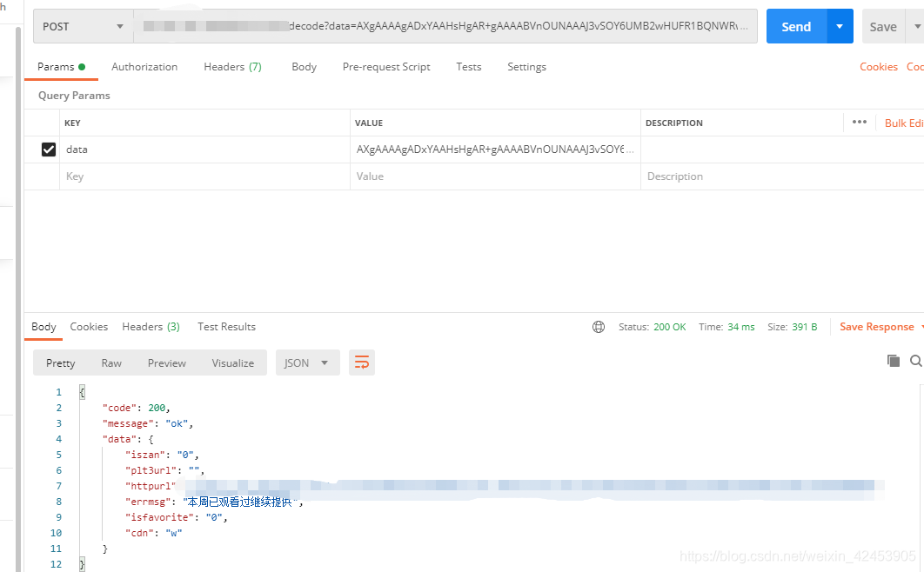Click the Status 200 OK text
This screenshot has width=924, height=572.
653,327
